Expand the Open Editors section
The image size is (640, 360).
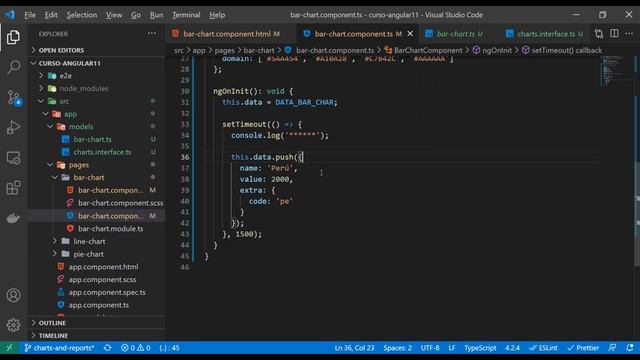96,50
